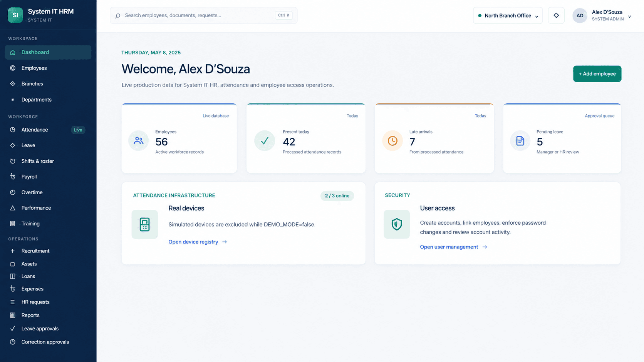Viewport: 644px width, 362px height.
Task: Click the AD avatar circle
Action: (x=580, y=16)
